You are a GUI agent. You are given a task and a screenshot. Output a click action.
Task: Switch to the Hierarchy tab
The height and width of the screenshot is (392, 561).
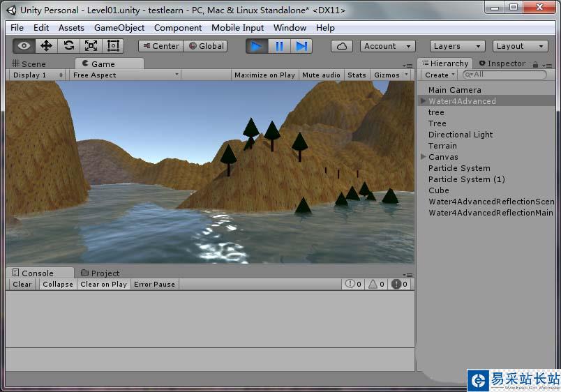coord(445,63)
